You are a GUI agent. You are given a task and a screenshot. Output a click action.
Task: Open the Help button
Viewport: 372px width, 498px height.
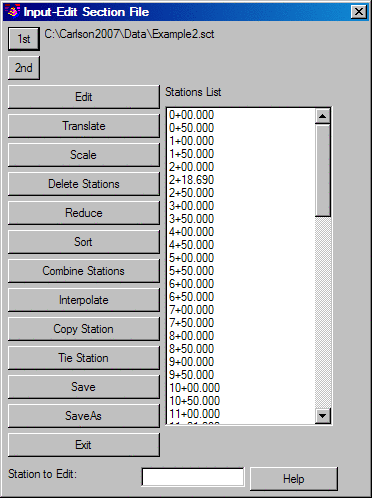click(x=294, y=479)
